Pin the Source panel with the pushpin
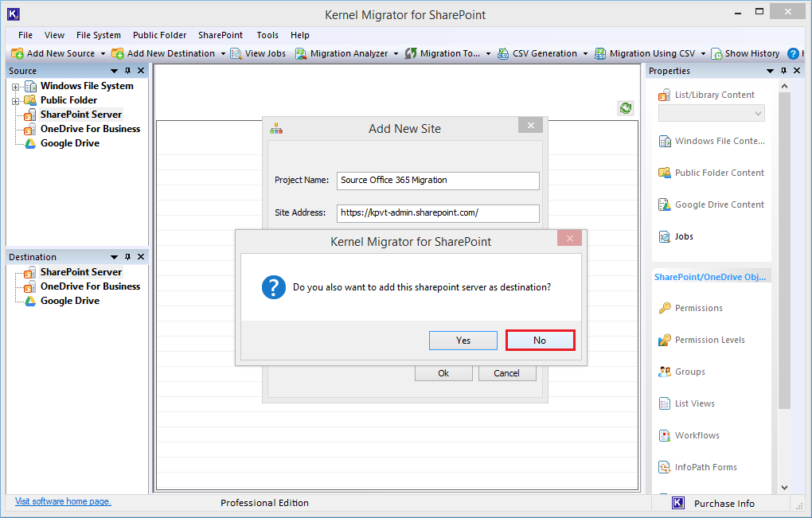Image resolution: width=812 pixels, height=518 pixels. (128, 70)
